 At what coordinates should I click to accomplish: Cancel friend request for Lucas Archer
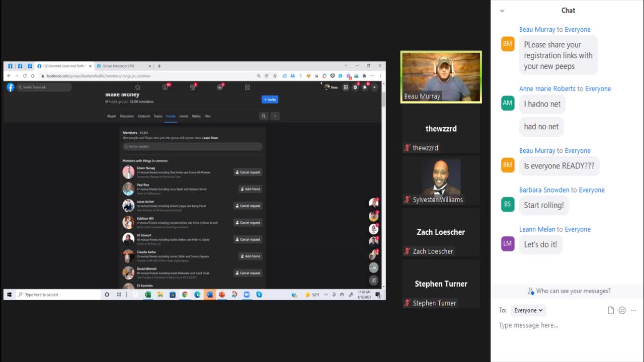pos(248,206)
